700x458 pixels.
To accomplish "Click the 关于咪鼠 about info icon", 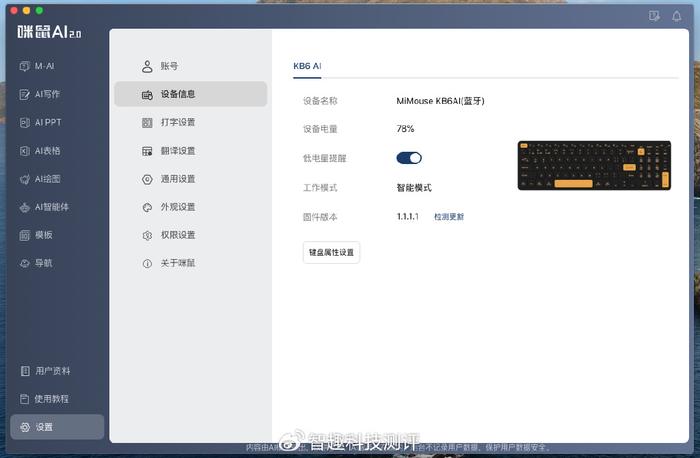I will click(147, 264).
